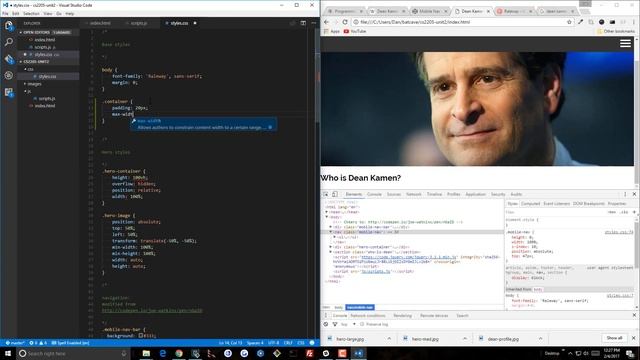Click the split editor icon in VS Code
Image resolution: width=640 pixels, height=360 pixels.
click(x=303, y=23)
